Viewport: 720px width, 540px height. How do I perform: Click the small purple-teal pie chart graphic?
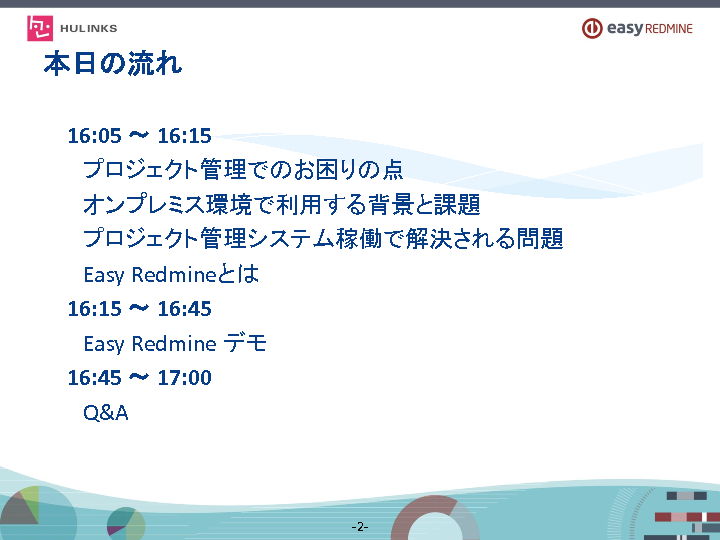tap(125, 521)
